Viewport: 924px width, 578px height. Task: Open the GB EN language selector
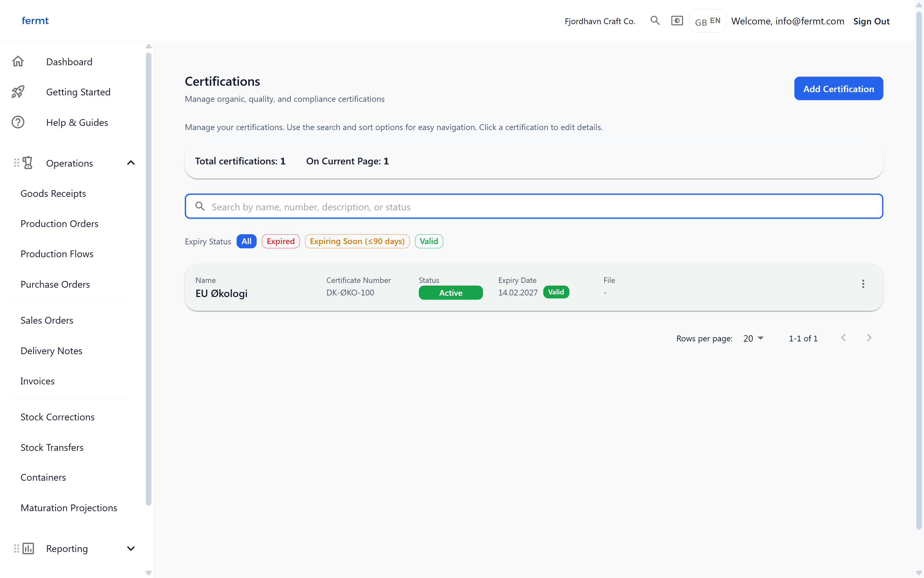[x=707, y=21]
